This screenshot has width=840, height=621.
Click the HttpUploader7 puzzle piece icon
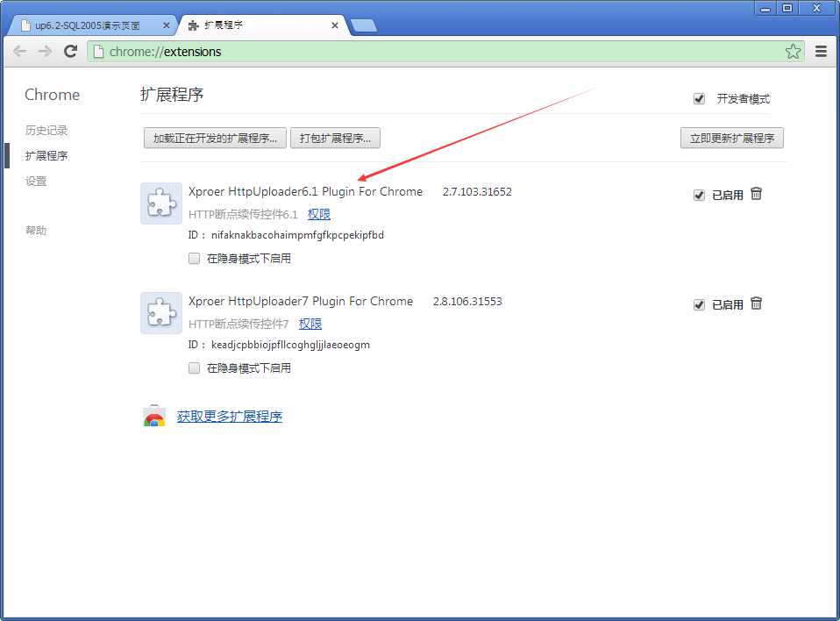tap(161, 313)
